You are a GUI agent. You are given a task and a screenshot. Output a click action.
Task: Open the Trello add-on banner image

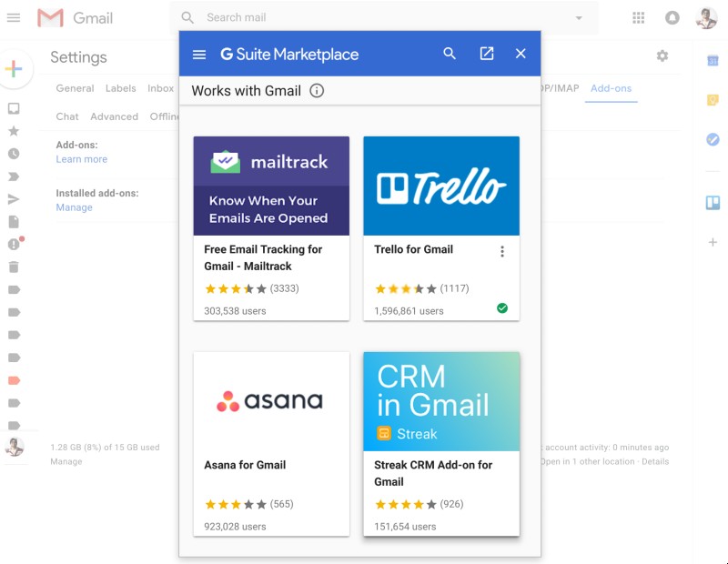441,186
